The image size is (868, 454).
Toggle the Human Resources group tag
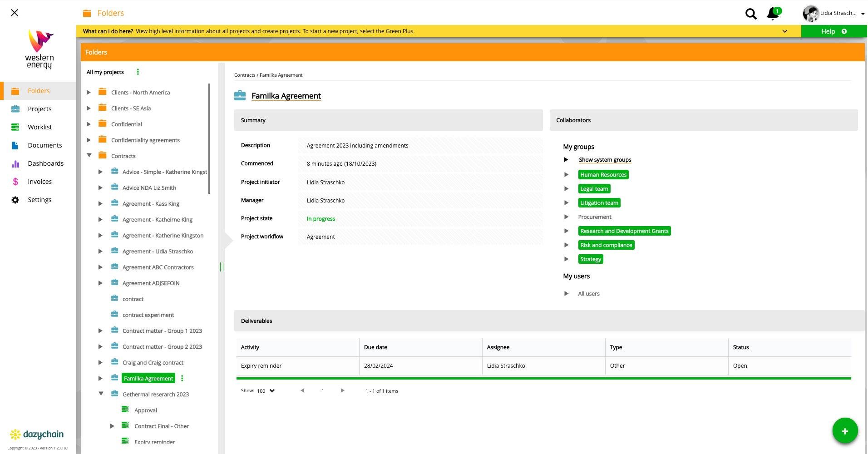coord(603,175)
